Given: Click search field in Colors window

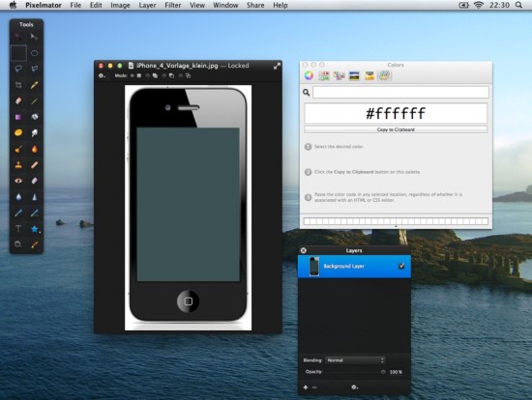Looking at the screenshot, I should coord(400,92).
